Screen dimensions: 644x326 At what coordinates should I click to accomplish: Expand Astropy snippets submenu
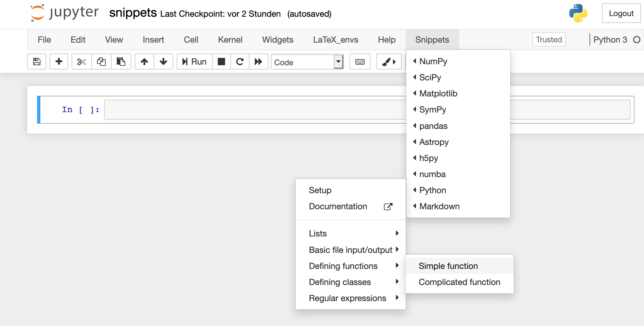[458, 142]
